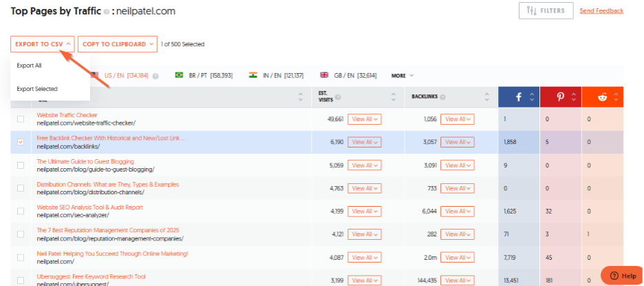Click the info icon next to US / EN count

tap(155, 76)
